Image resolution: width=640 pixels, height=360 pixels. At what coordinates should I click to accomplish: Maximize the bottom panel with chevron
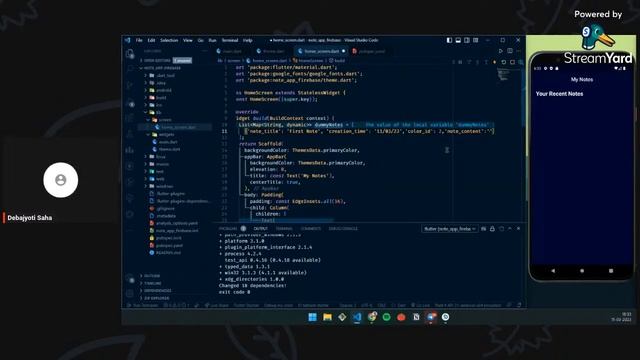coord(510,229)
